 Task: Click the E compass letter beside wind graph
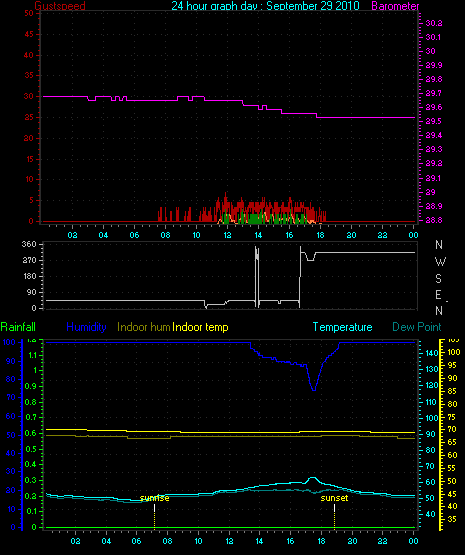click(x=438, y=295)
